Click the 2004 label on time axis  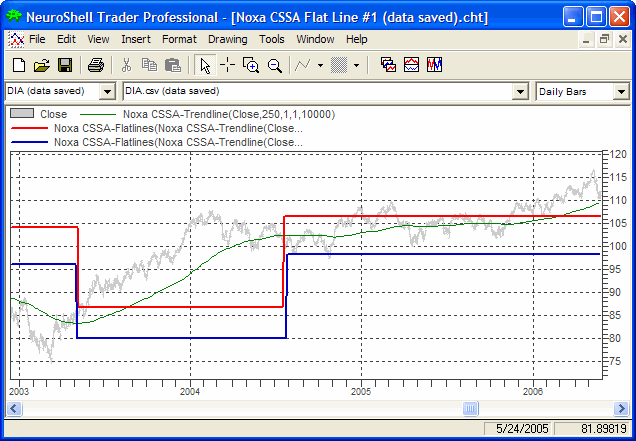pos(190,392)
